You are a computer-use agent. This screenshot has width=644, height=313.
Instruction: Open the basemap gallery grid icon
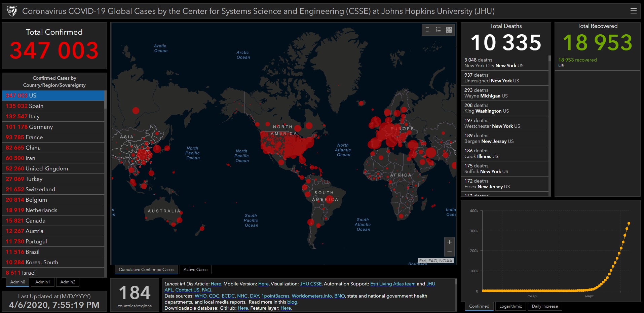point(449,30)
